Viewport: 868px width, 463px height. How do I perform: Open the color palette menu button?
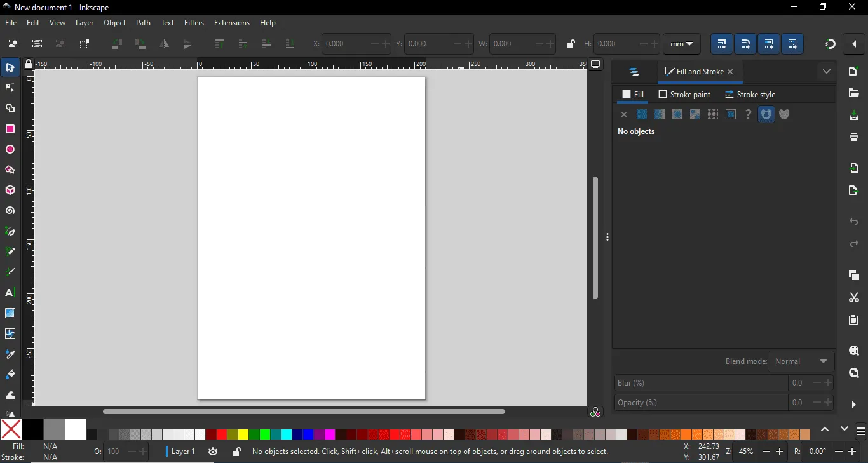(x=861, y=431)
